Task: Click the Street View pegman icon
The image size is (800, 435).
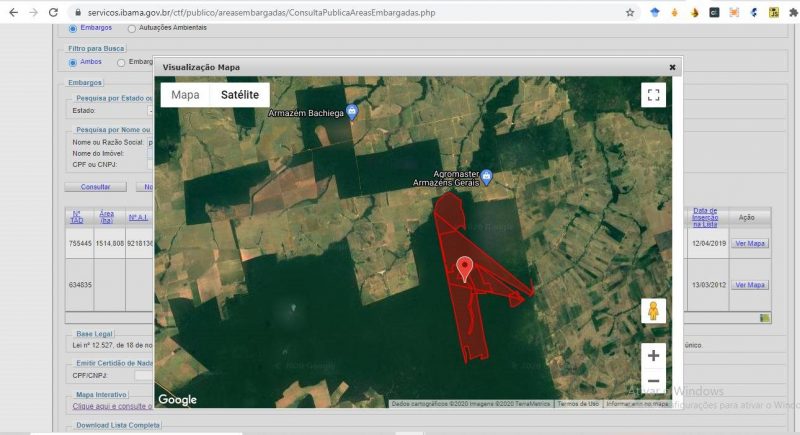Action: coord(653,311)
